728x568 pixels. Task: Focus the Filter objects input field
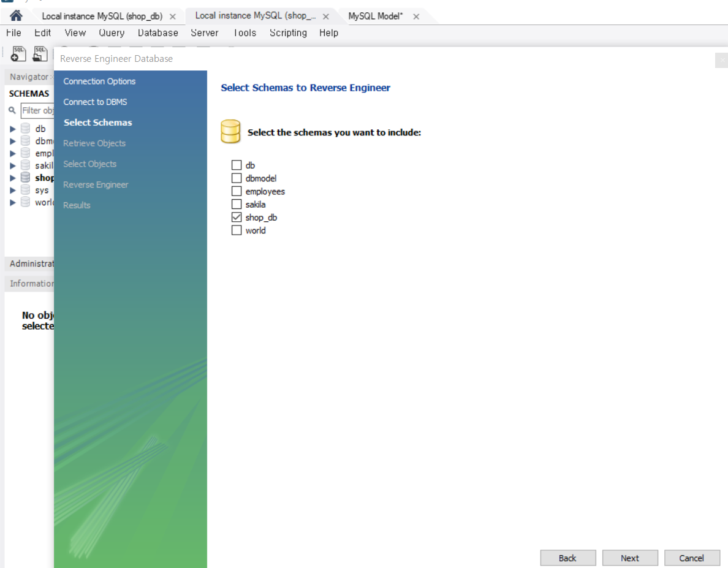tap(37, 110)
